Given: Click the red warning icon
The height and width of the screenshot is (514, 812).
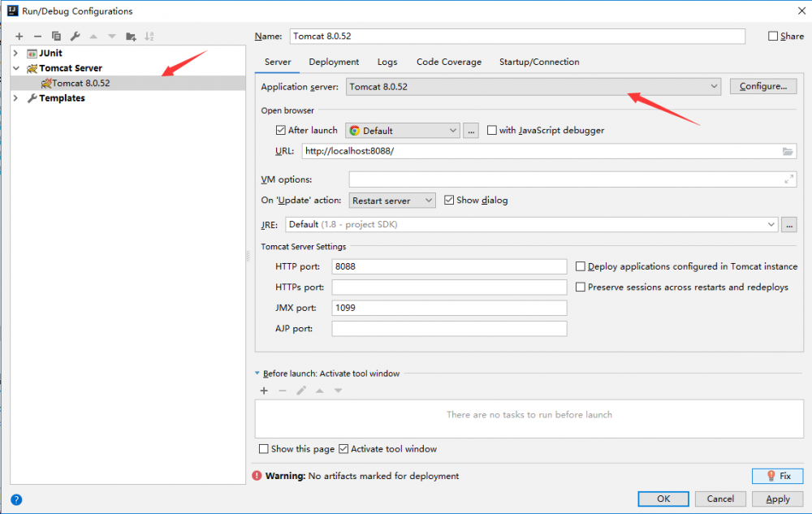Looking at the screenshot, I should point(257,476).
